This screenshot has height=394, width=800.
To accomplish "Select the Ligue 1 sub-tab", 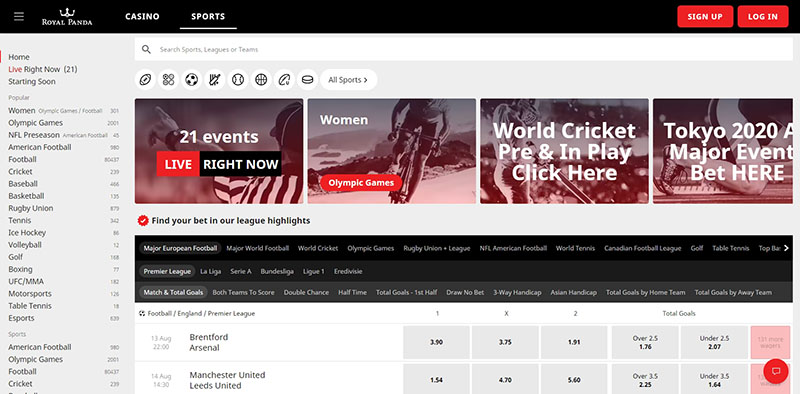I will 314,272.
